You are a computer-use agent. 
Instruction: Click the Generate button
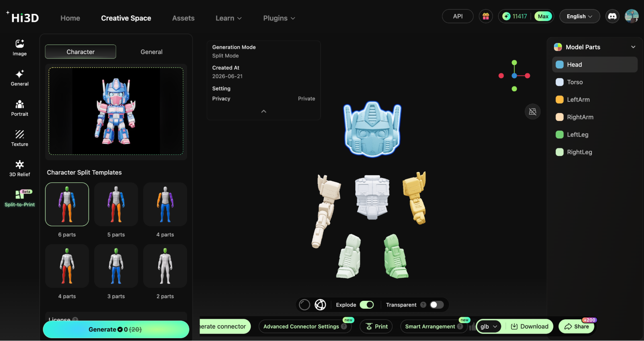[x=116, y=329]
